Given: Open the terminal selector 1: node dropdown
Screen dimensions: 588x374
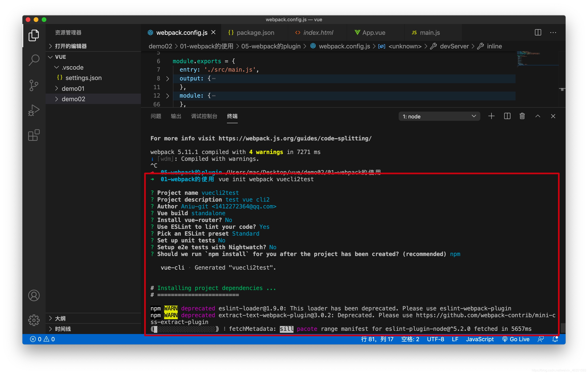Looking at the screenshot, I should (x=439, y=116).
